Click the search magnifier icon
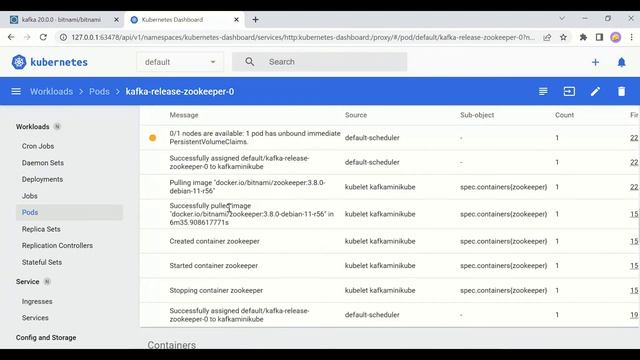The image size is (640, 360). 249,62
